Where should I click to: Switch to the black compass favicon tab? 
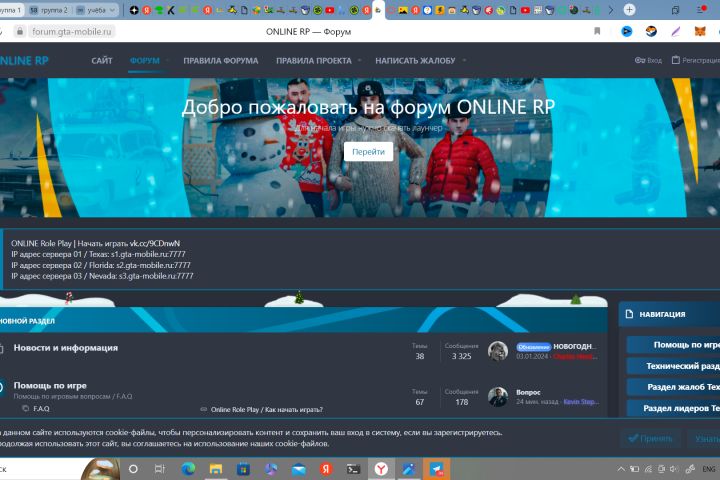click(x=134, y=10)
